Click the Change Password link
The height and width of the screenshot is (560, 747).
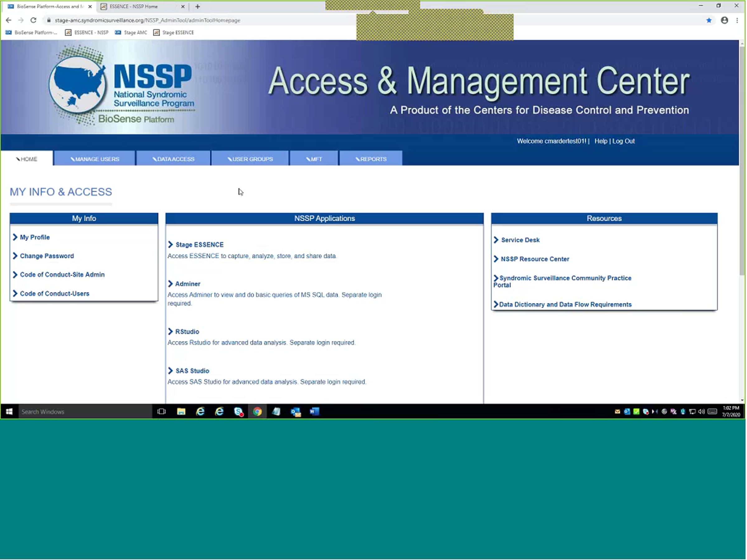coord(47,256)
